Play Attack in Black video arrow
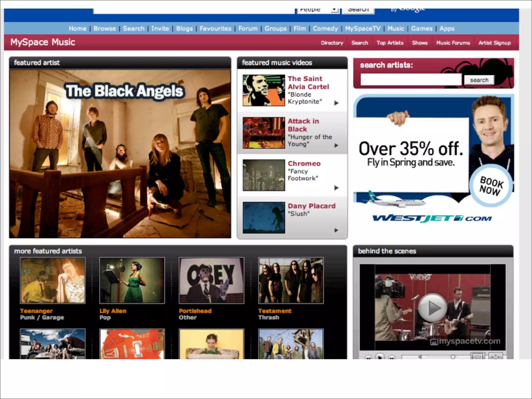 point(336,145)
